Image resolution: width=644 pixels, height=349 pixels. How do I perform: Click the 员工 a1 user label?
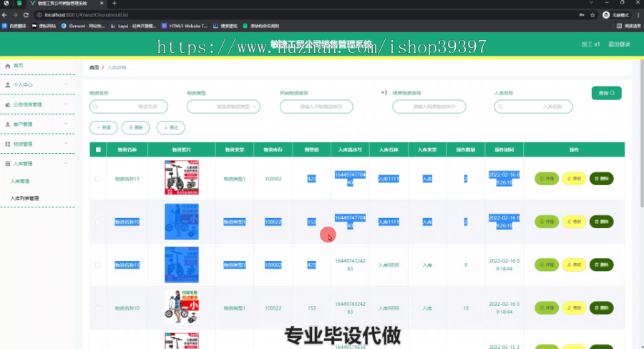point(590,44)
